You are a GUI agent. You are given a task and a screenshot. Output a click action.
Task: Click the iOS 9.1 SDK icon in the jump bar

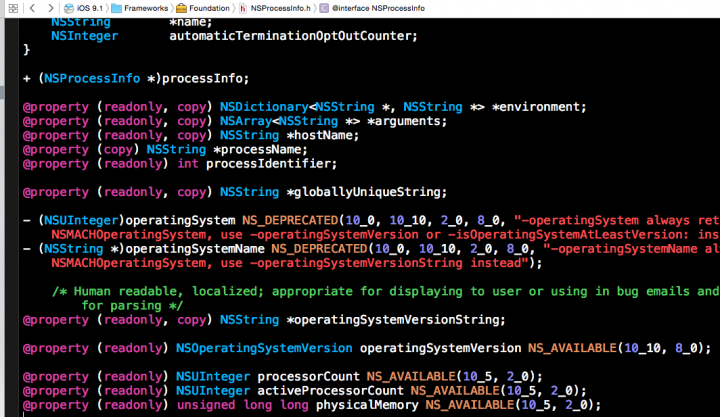pyautogui.click(x=69, y=8)
